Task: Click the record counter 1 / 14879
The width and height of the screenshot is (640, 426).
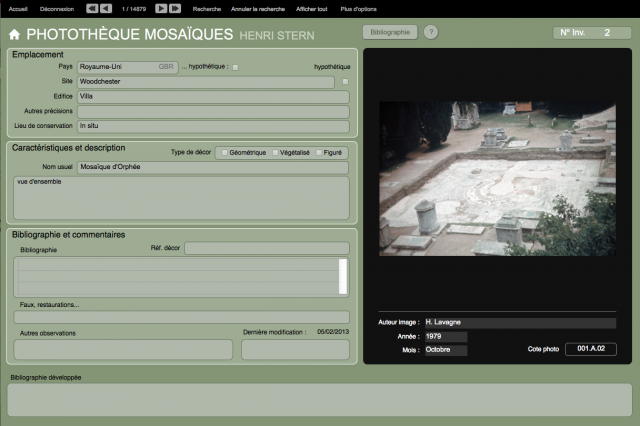Action: click(134, 9)
